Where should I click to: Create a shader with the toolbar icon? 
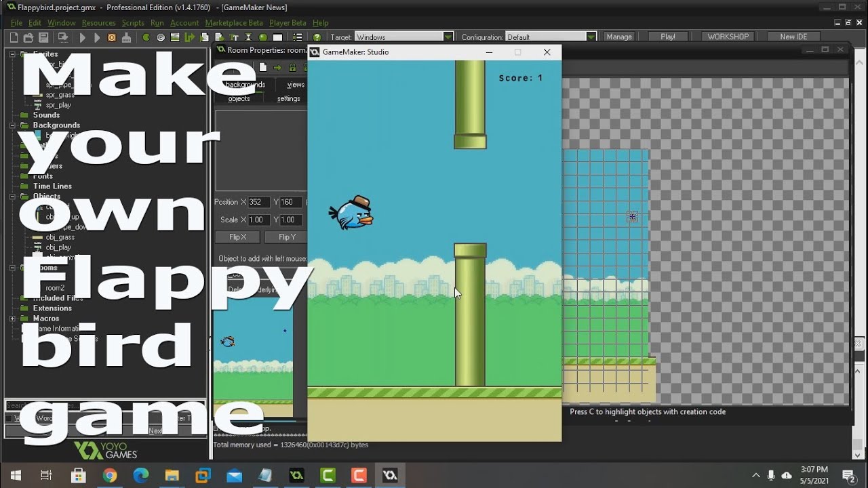[219, 37]
